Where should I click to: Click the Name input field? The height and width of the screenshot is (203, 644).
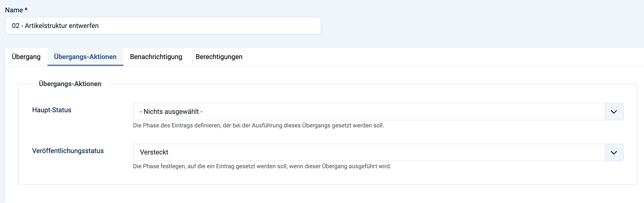click(163, 26)
